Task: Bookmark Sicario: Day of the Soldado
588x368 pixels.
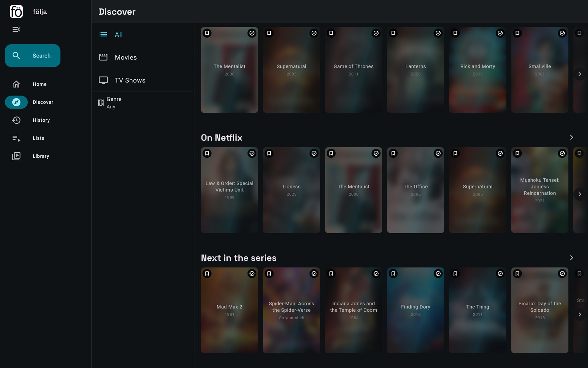Action: 517,273
